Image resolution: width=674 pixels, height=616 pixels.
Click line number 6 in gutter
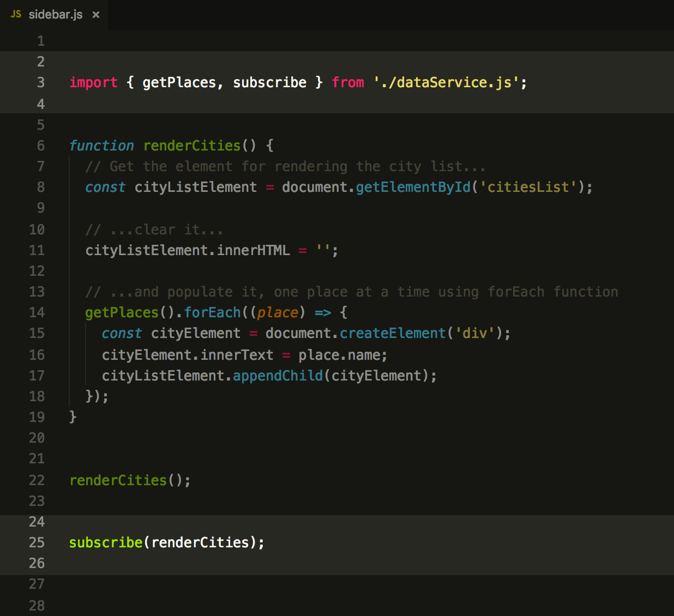41,146
